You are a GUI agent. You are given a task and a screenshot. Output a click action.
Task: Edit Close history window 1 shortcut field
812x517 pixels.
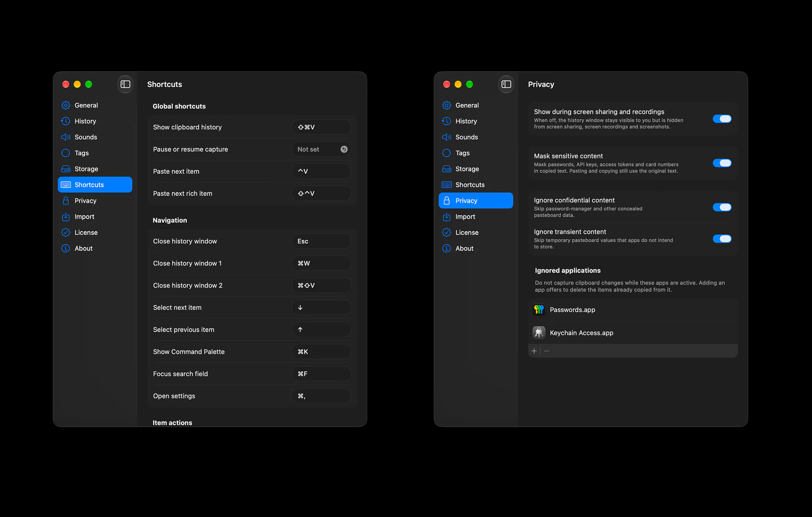pyautogui.click(x=321, y=263)
